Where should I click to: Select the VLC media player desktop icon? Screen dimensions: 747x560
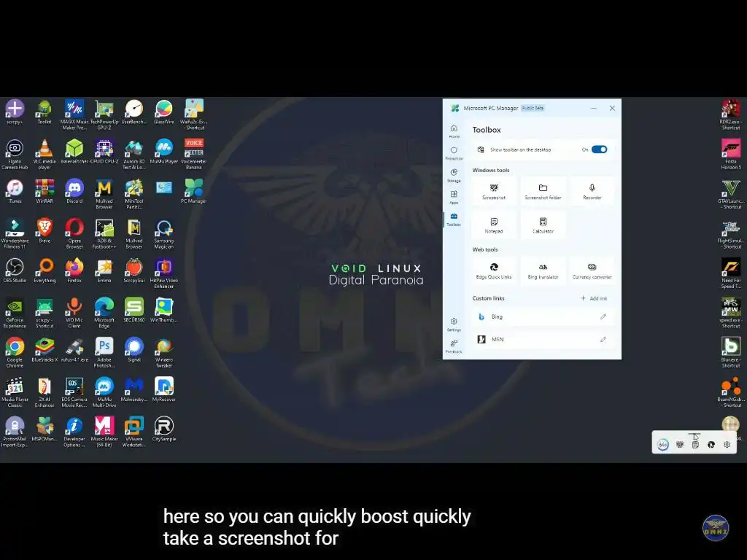[44, 155]
